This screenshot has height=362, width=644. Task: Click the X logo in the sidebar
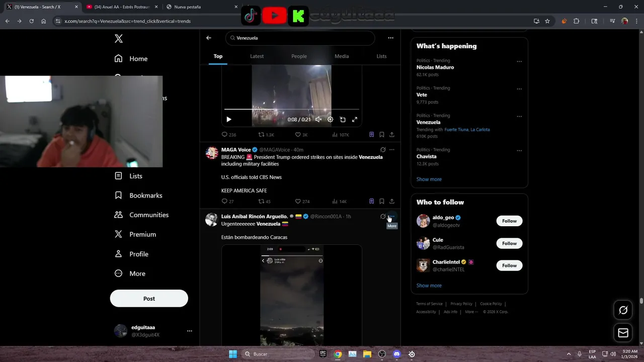click(x=119, y=39)
